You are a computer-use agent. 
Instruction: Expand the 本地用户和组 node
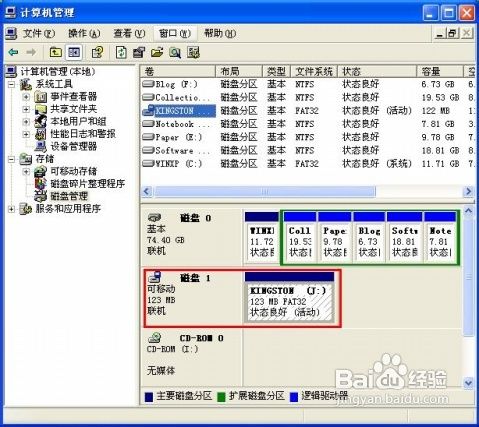tap(26, 122)
